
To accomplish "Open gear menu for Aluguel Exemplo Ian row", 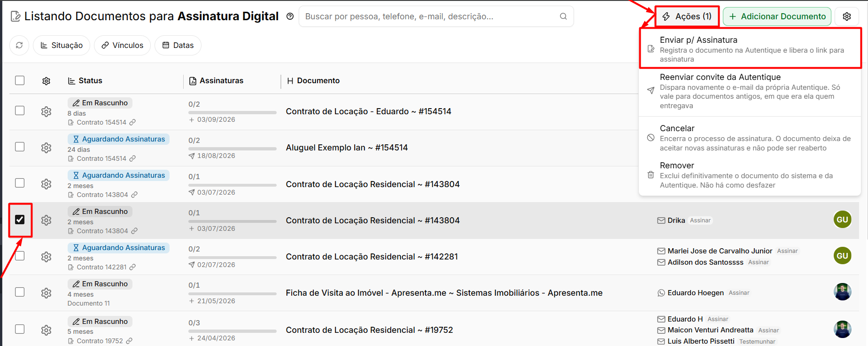I will tap(46, 148).
